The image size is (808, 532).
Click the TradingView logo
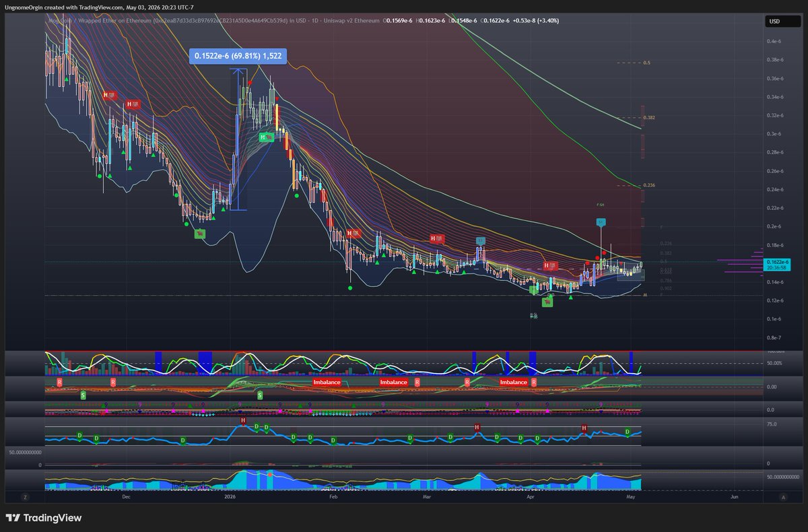click(x=44, y=518)
